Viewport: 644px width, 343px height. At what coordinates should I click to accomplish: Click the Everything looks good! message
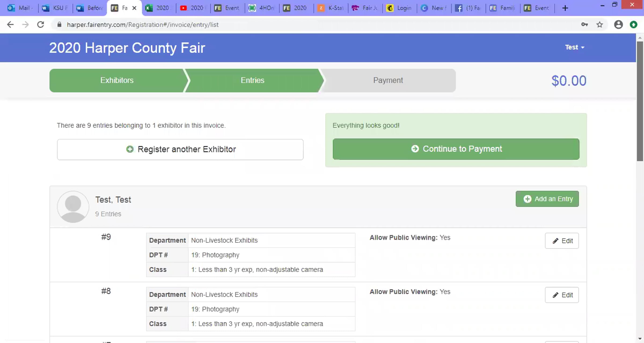366,126
